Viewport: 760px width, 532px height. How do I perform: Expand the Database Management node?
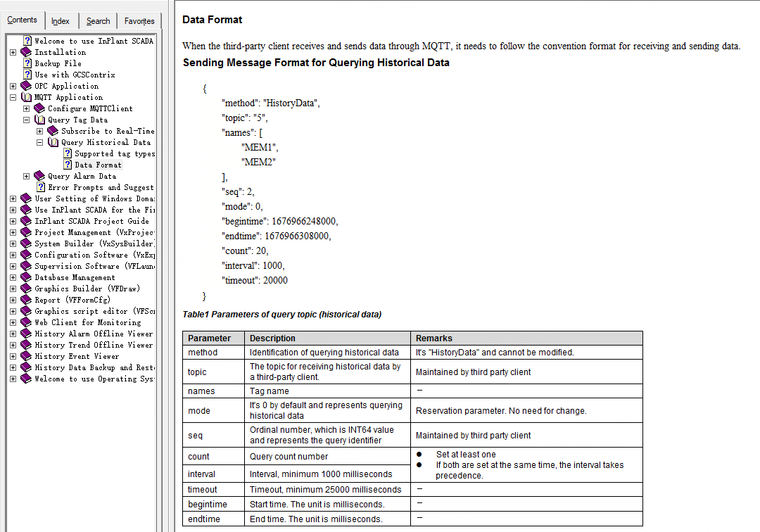click(x=13, y=278)
